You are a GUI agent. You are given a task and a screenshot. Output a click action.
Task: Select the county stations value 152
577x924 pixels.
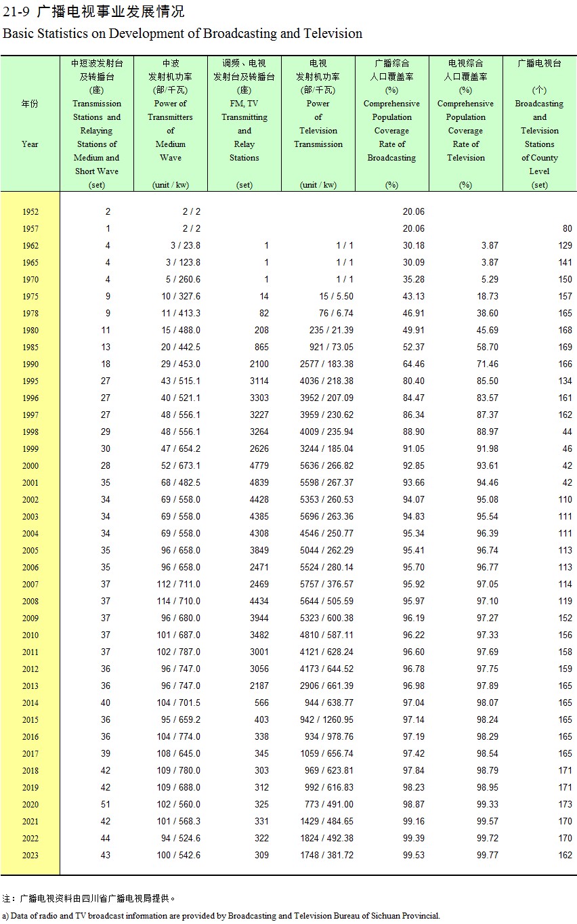pyautogui.click(x=565, y=618)
